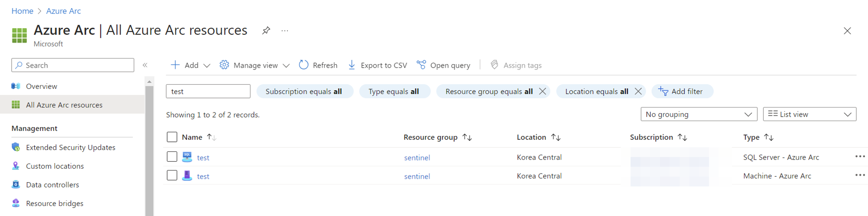The width and height of the screenshot is (868, 216).
Task: Click Korea Central in SQL Server row
Action: pyautogui.click(x=539, y=157)
